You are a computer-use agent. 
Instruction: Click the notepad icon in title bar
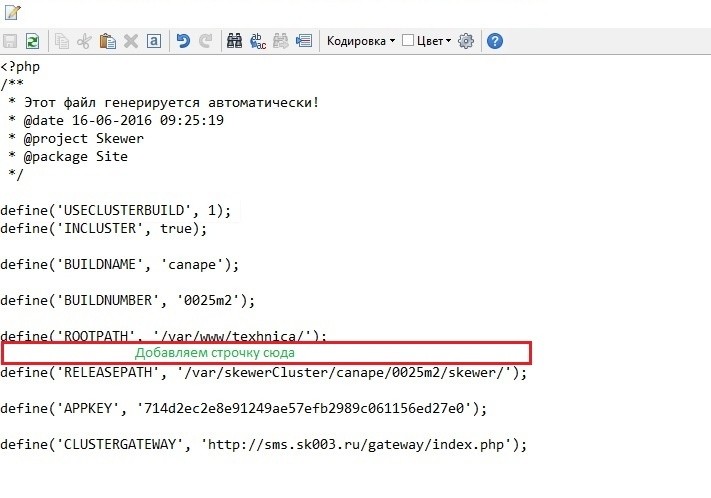pos(13,12)
